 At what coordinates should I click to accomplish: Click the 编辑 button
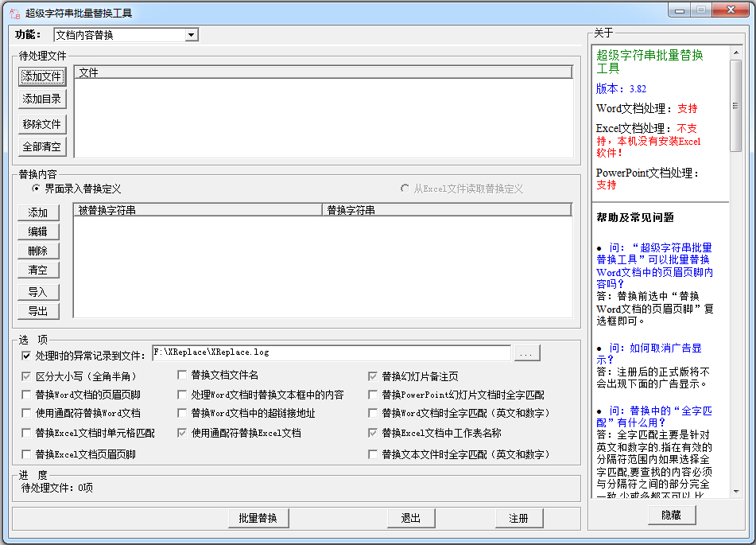pos(38,232)
